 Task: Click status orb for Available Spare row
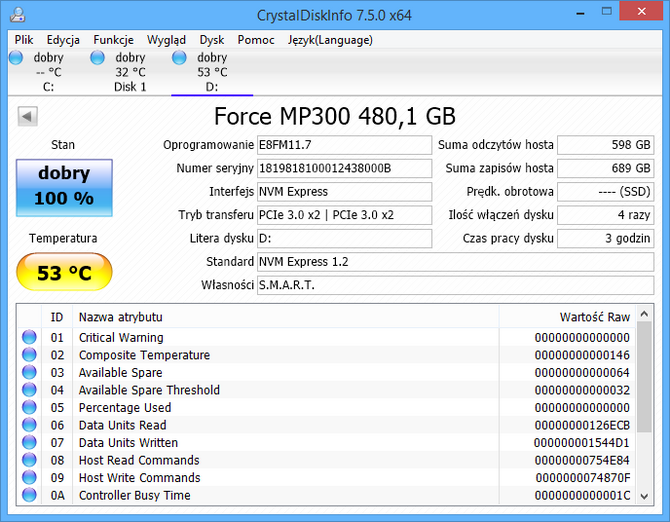tap(29, 372)
